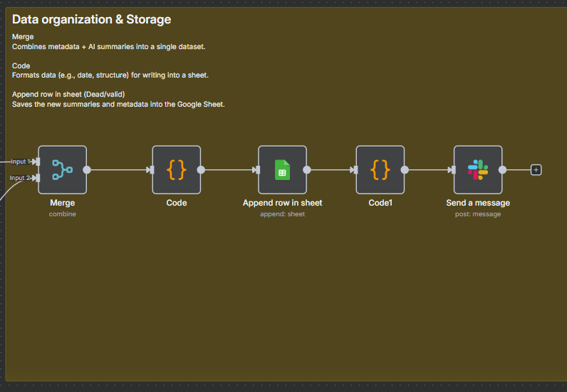Open the Code node with curly braces
The image size is (567, 392).
(177, 170)
